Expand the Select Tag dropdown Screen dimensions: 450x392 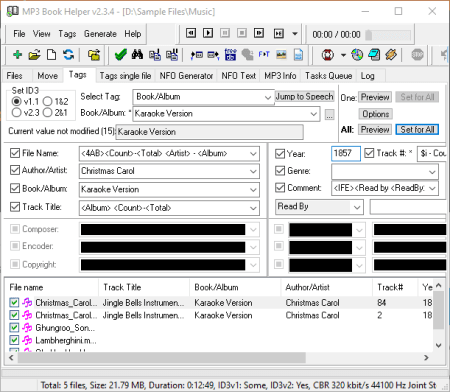click(268, 97)
